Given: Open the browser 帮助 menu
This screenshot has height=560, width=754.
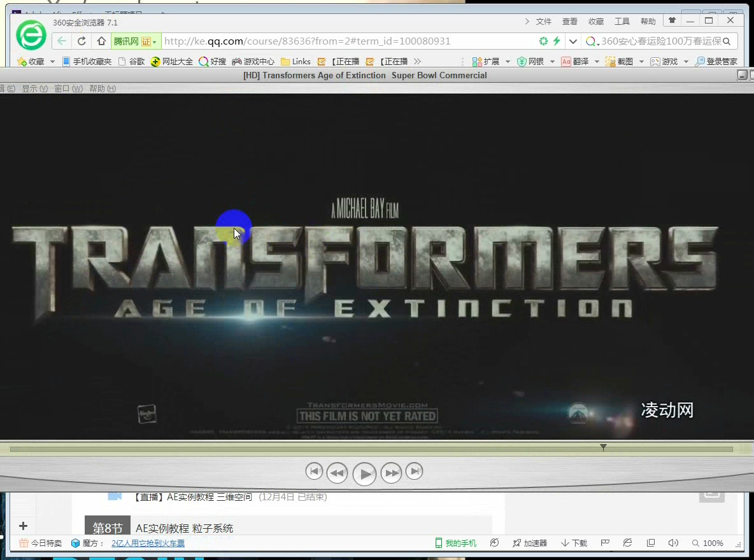Looking at the screenshot, I should coord(648,22).
